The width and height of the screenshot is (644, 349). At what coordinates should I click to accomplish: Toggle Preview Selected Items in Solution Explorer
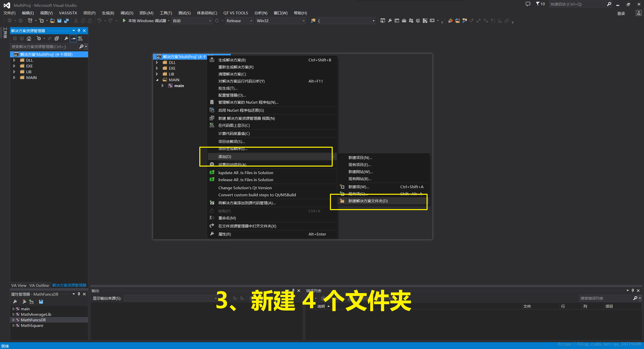coord(73,38)
